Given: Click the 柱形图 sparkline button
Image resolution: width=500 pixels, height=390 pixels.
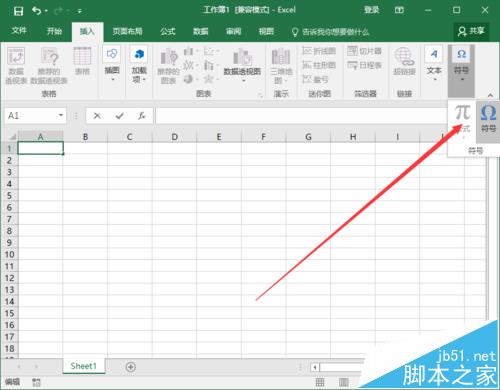Looking at the screenshot, I should coord(319,65).
